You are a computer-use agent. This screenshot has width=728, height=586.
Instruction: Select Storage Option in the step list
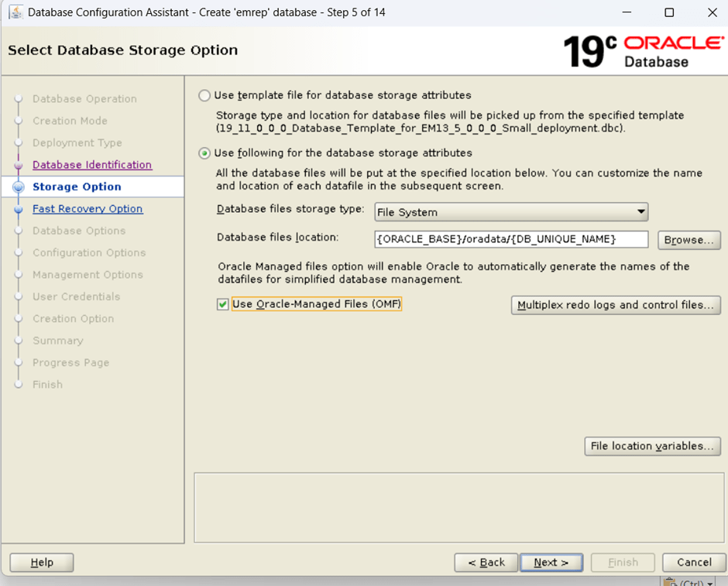[x=77, y=187]
